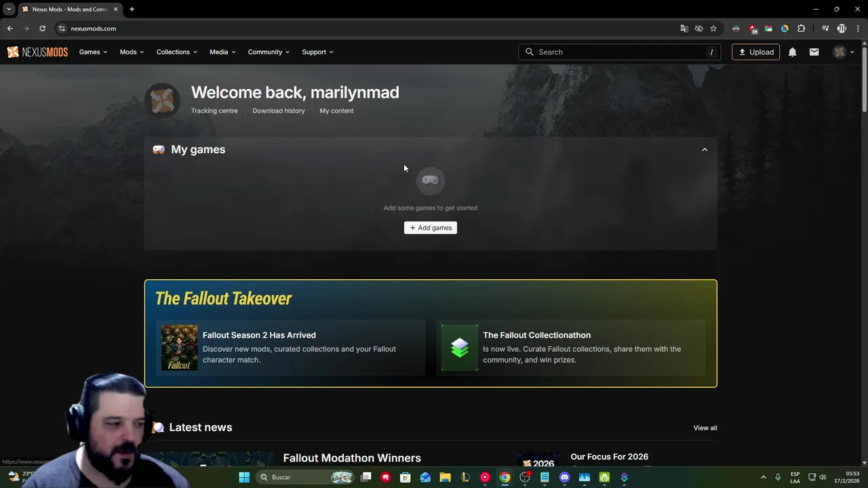This screenshot has width=868, height=488.
Task: Open a new browser tab with plus
Action: [132, 9]
